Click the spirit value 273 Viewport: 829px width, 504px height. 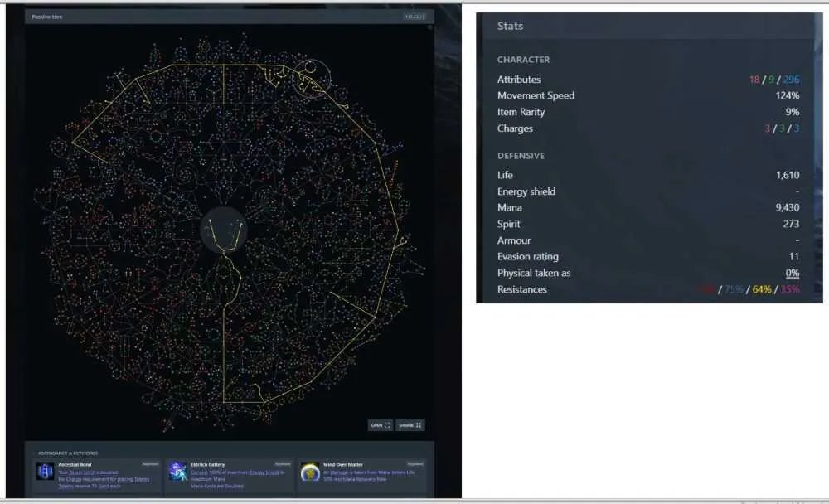click(x=791, y=225)
